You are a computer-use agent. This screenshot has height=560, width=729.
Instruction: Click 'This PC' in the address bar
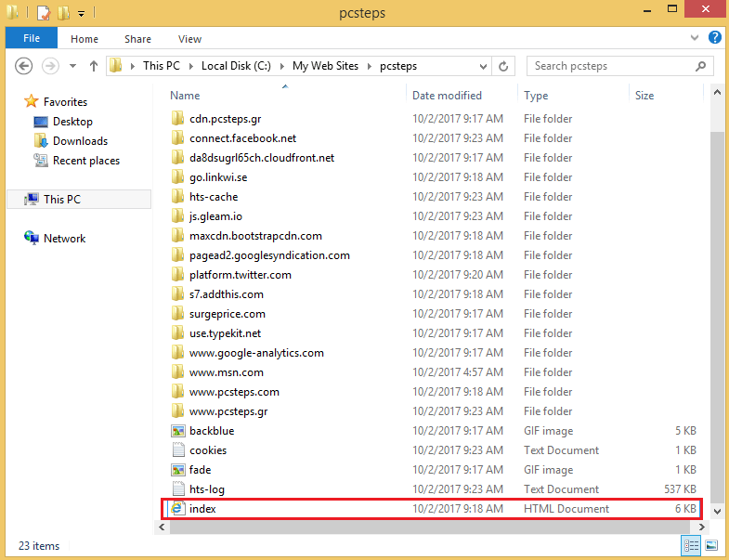click(x=161, y=66)
